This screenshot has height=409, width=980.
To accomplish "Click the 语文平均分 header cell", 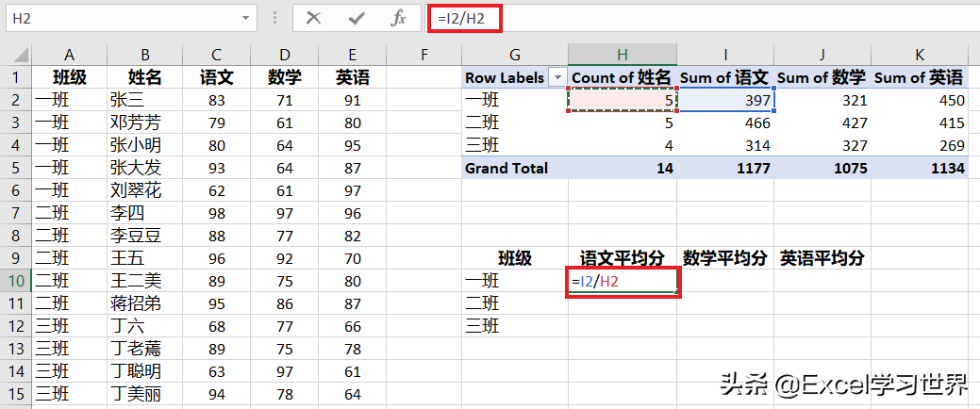I will [x=623, y=258].
